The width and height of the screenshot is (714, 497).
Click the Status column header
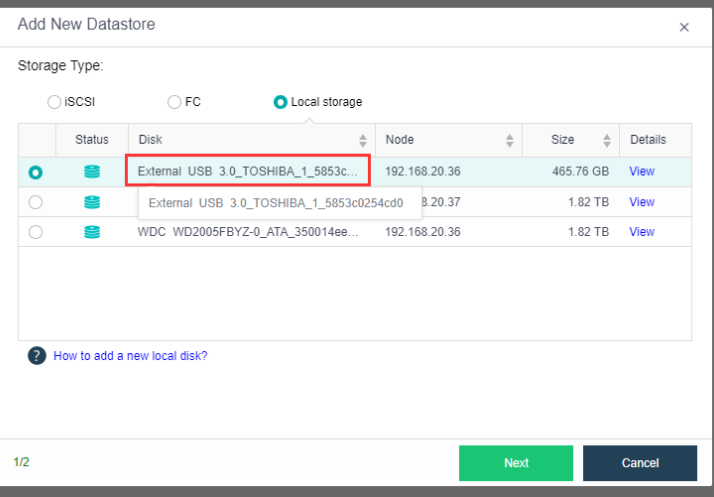pyautogui.click(x=92, y=140)
